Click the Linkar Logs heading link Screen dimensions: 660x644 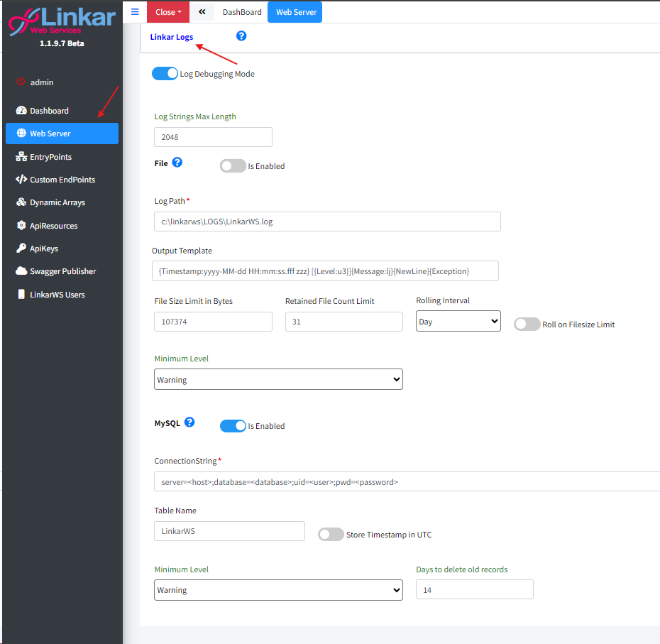click(x=172, y=37)
